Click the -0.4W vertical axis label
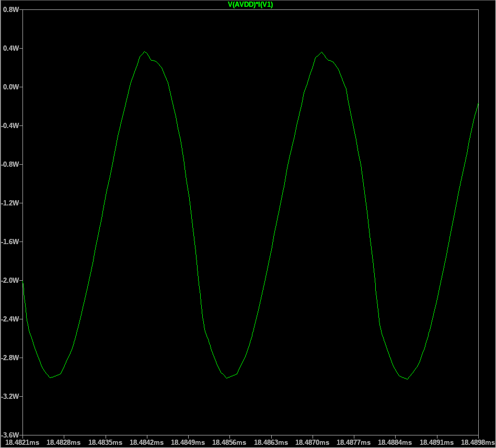 (10, 125)
